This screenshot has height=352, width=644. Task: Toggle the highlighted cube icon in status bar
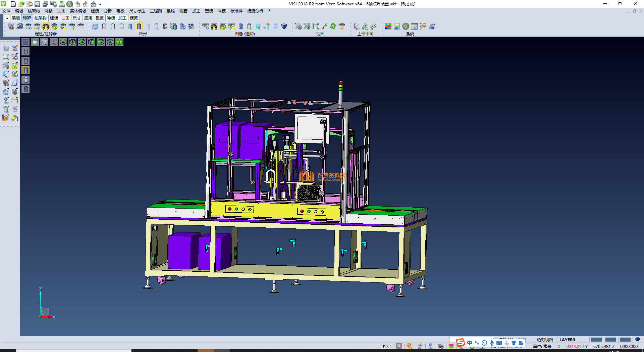[451, 346]
